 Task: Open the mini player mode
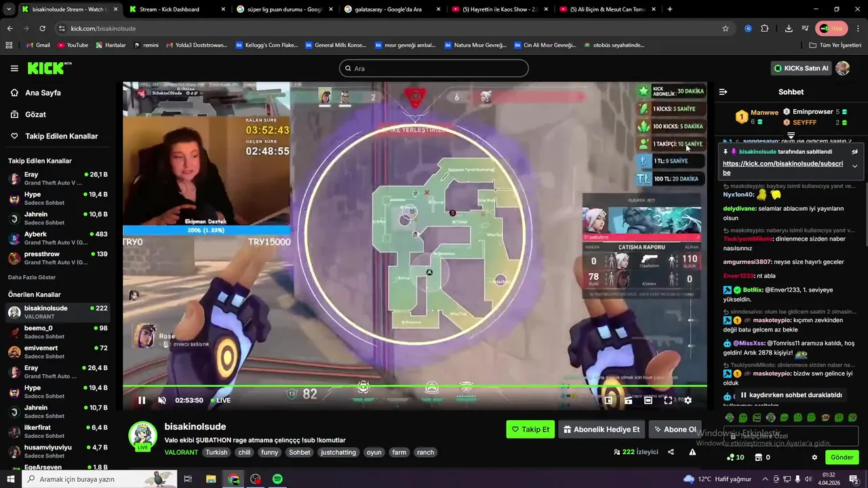608,401
